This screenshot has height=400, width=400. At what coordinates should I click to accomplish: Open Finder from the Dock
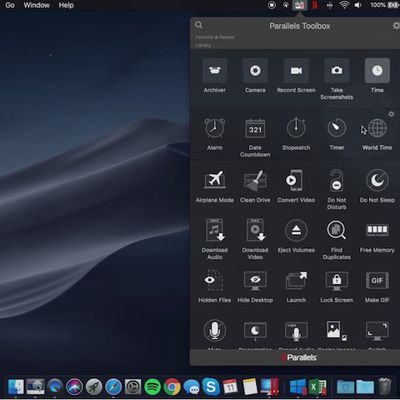(15, 387)
